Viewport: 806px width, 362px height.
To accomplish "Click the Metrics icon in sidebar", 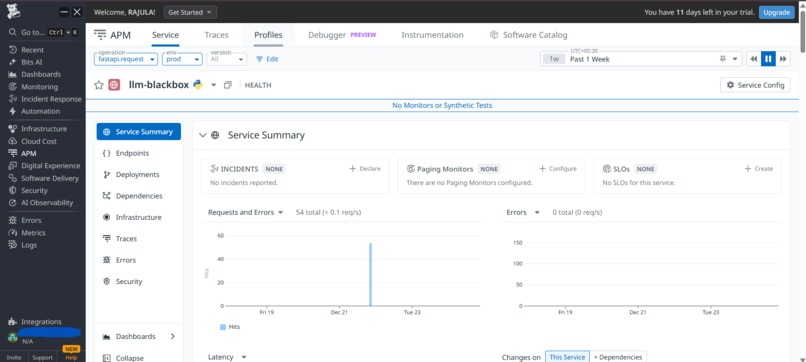I will 12,232.
